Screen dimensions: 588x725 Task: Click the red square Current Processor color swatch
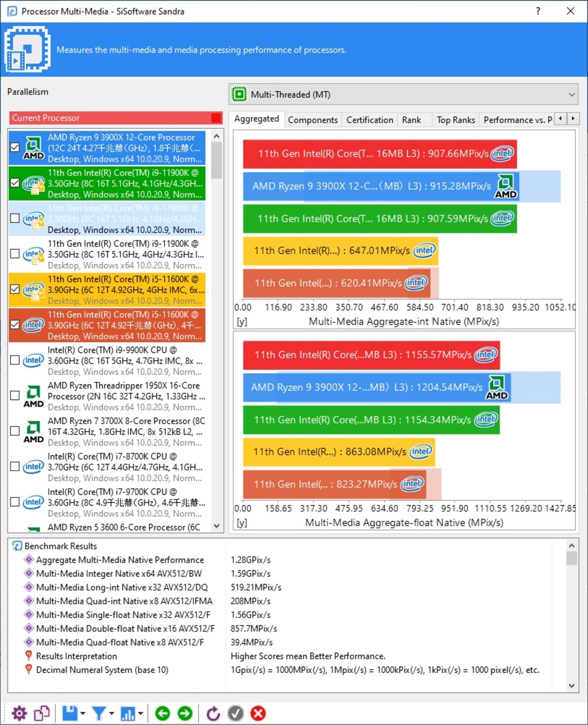click(x=216, y=118)
